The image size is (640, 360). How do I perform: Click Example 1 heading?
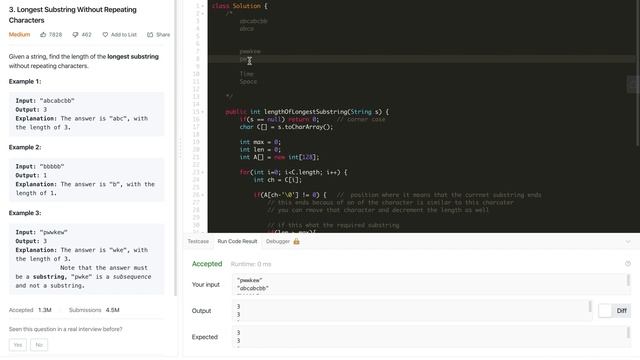tap(25, 81)
